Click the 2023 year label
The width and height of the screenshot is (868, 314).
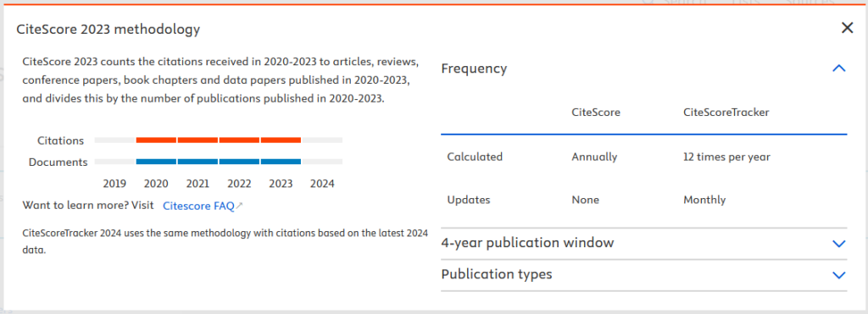[x=281, y=184]
